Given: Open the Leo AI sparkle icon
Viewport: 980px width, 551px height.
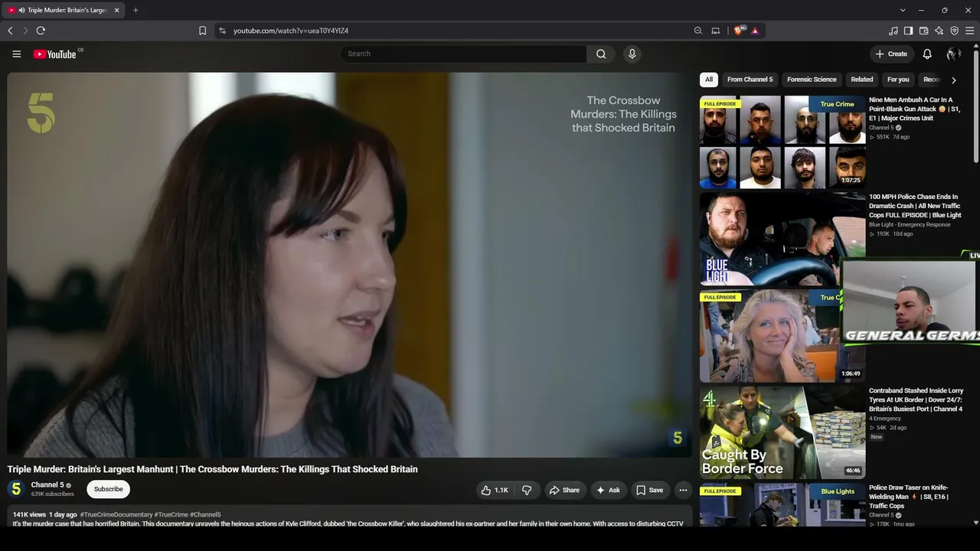Looking at the screenshot, I should [939, 31].
